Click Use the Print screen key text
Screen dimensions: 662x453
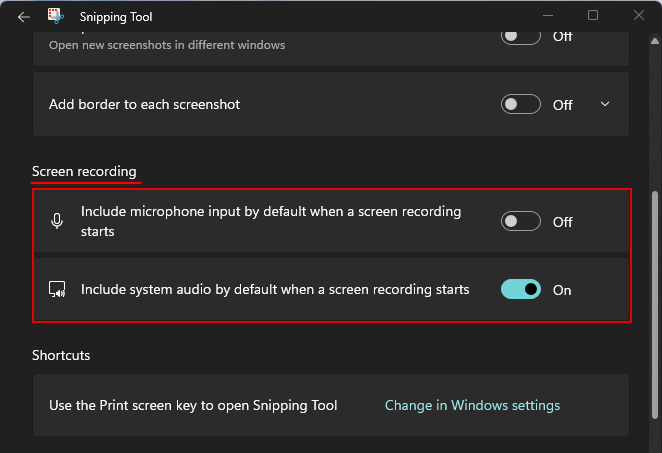coord(193,405)
